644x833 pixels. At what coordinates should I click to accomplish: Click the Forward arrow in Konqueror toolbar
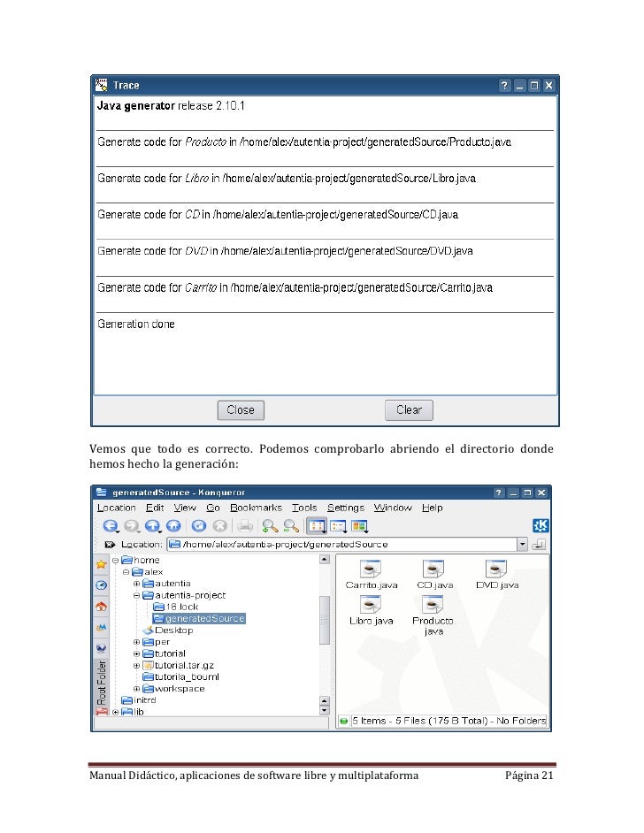point(131,526)
